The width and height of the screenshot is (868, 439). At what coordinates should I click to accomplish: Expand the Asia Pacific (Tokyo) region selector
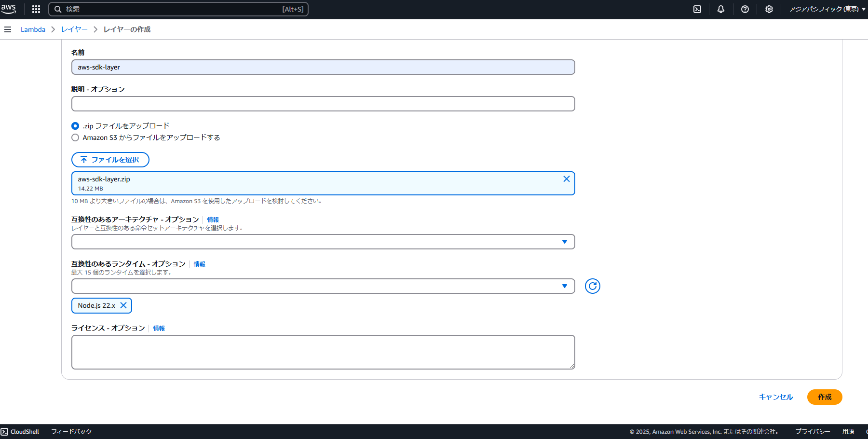point(827,9)
